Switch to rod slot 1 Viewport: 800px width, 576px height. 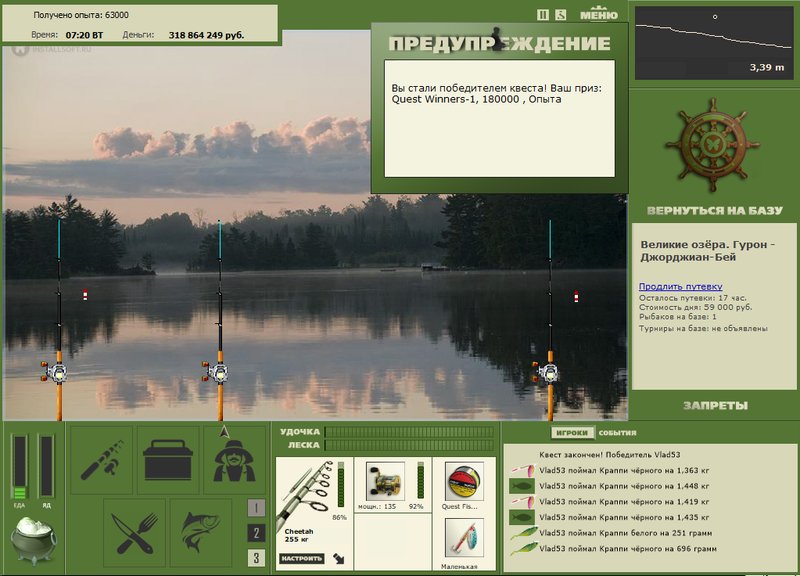tap(256, 508)
